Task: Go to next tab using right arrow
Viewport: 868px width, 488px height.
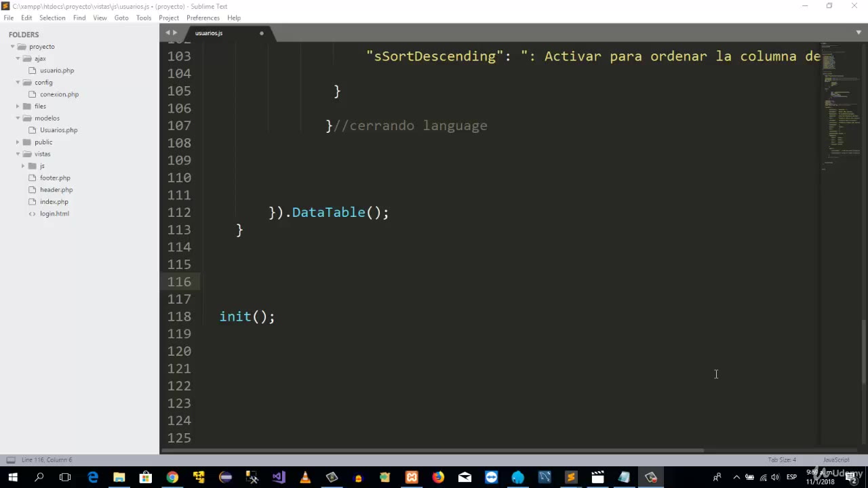Action: 175,33
